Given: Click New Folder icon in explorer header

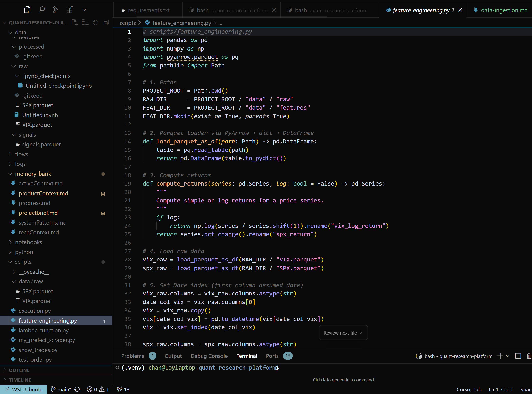Looking at the screenshot, I should coord(85,23).
